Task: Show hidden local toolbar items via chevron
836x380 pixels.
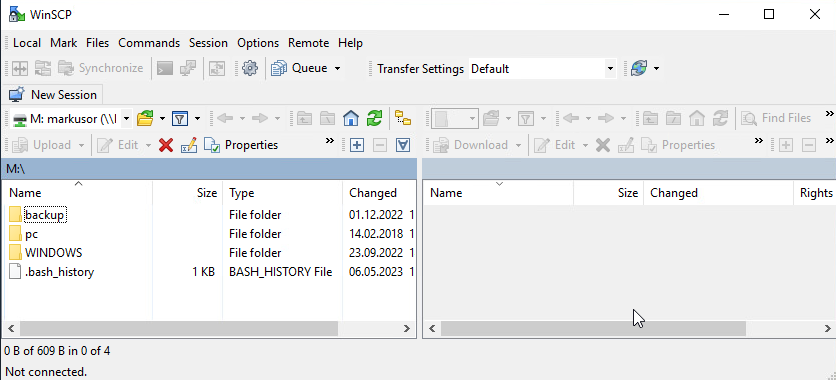Action: (x=329, y=141)
